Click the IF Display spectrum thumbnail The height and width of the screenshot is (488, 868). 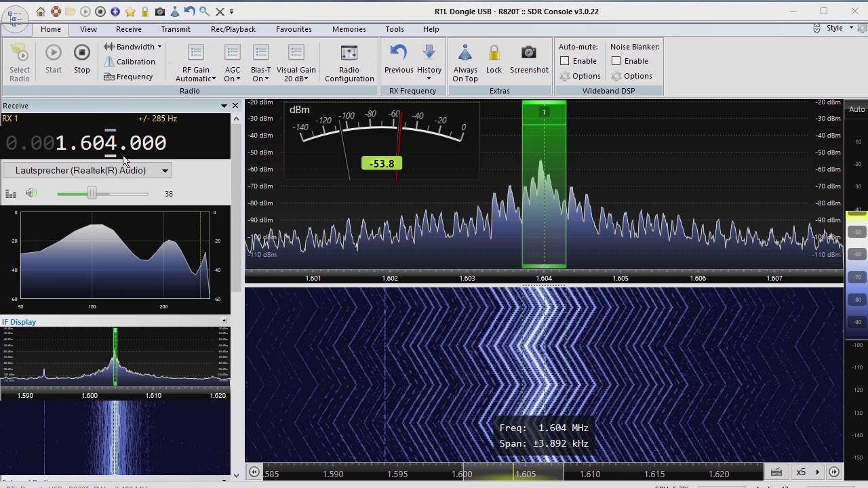pos(115,357)
